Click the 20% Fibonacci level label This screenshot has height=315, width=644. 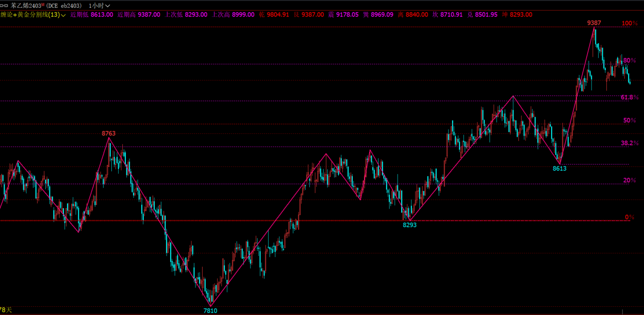coord(630,180)
